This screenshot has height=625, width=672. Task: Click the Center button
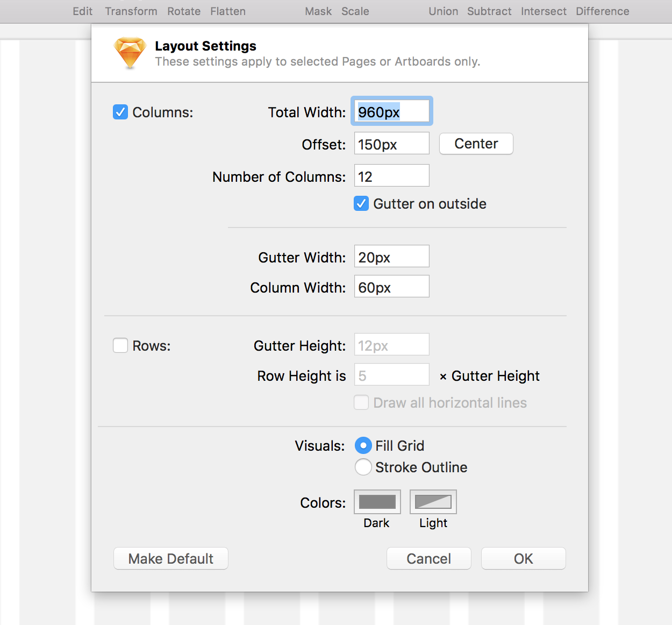pyautogui.click(x=476, y=144)
